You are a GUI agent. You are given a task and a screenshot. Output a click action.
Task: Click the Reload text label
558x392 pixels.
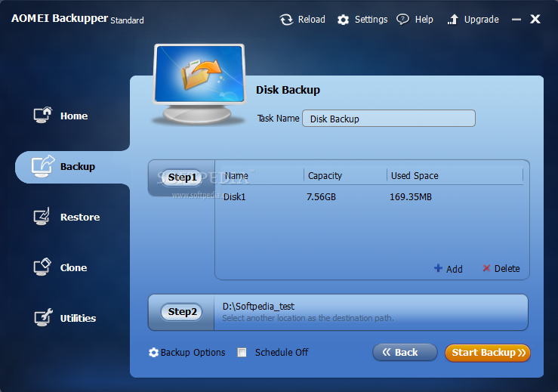(312, 19)
